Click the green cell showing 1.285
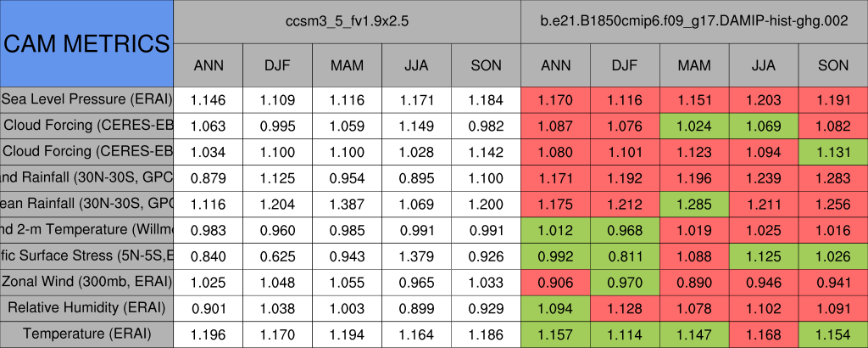868x348 pixels. [694, 204]
